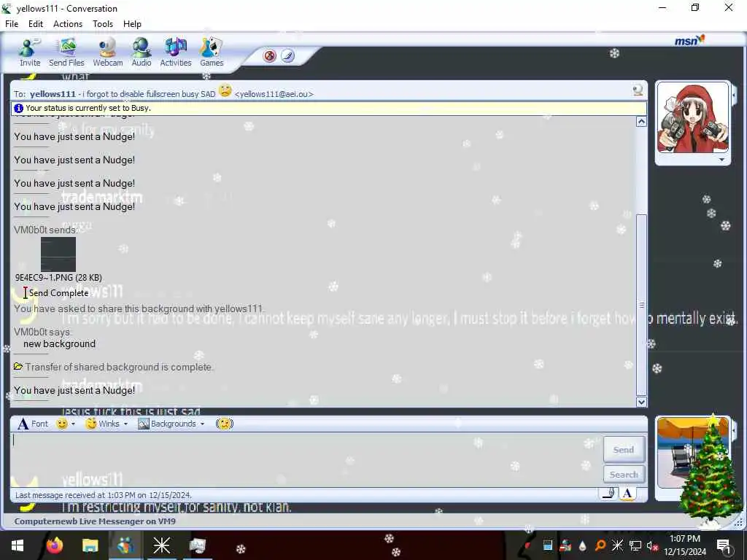Click the sad emoticon in contact status
This screenshot has width=747, height=560.
(225, 90)
